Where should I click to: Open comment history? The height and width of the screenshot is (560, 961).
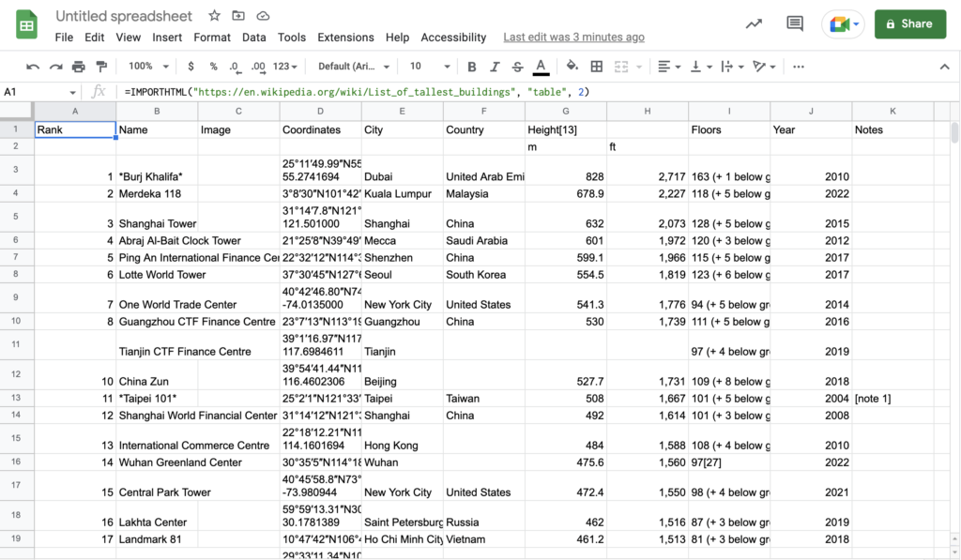795,23
